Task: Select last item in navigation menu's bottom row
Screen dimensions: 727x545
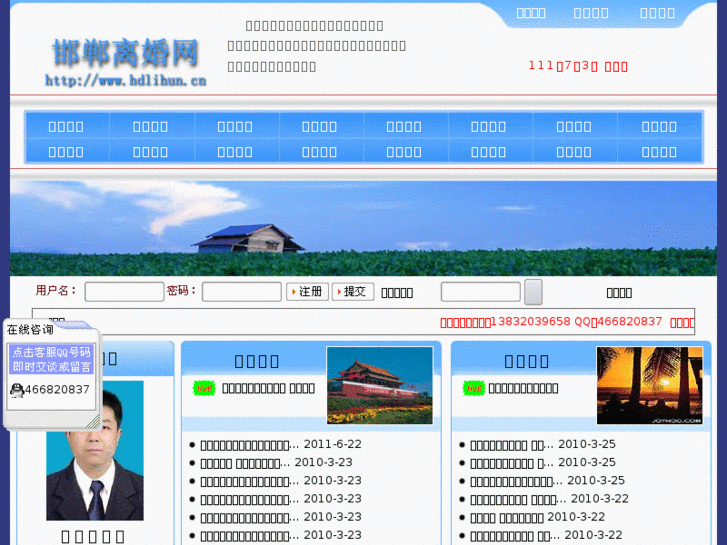Action: coord(659,151)
